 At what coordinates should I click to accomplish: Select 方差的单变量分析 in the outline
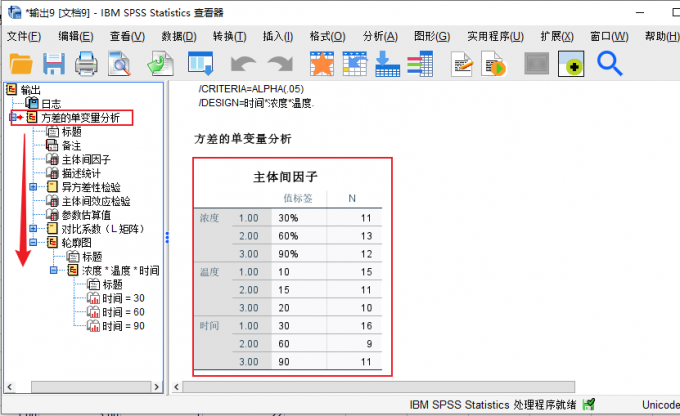[x=80, y=118]
